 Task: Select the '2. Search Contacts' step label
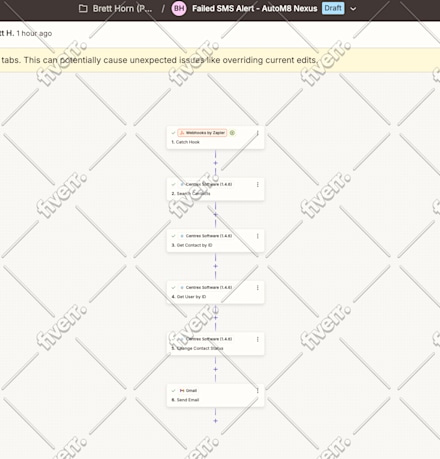pos(191,194)
